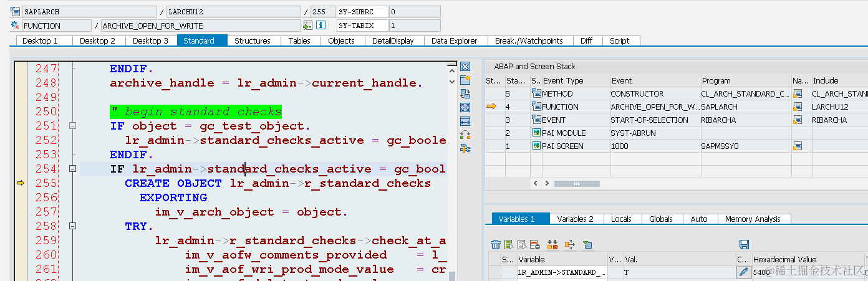Open the Tables tab

(x=299, y=40)
